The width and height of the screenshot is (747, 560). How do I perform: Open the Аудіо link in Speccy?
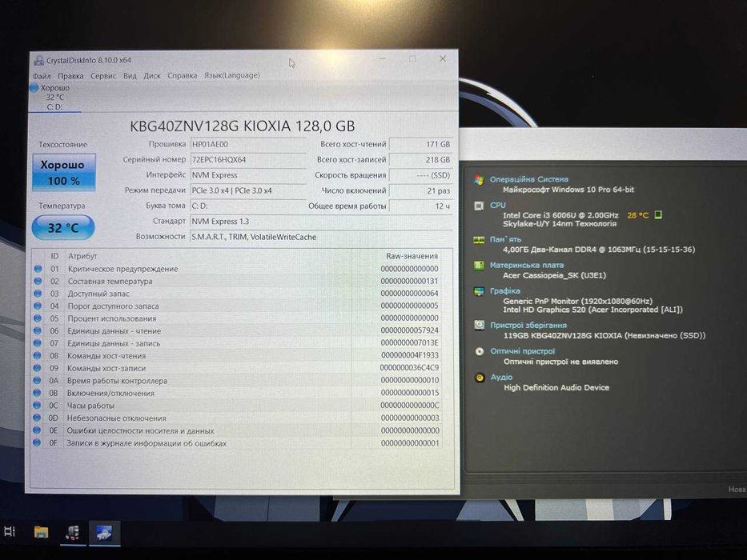[x=502, y=377]
